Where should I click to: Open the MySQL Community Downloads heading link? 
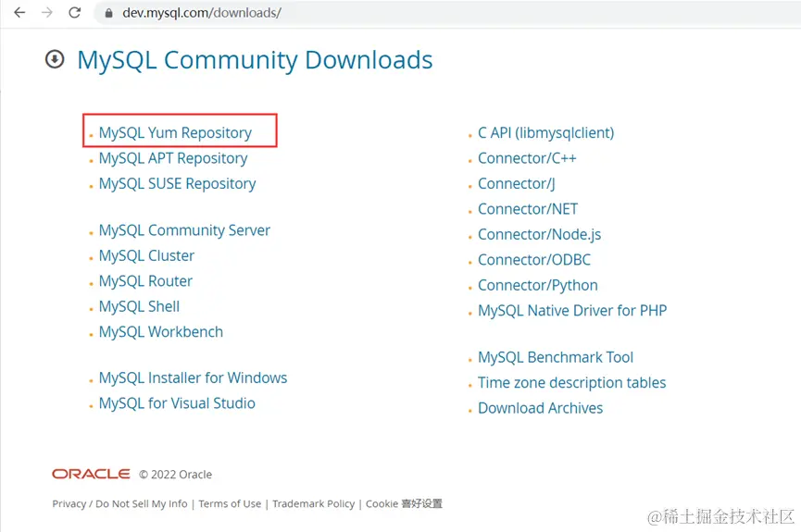click(255, 60)
